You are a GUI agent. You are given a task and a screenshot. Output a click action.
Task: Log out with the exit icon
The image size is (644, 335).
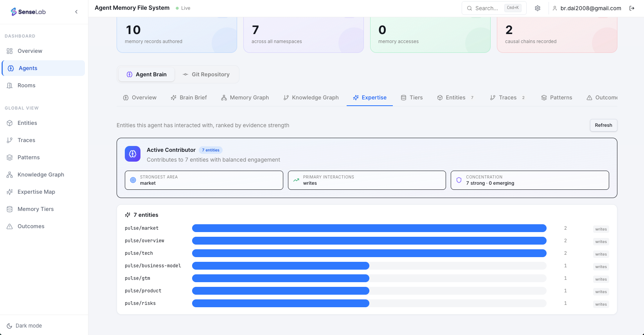pyautogui.click(x=632, y=8)
